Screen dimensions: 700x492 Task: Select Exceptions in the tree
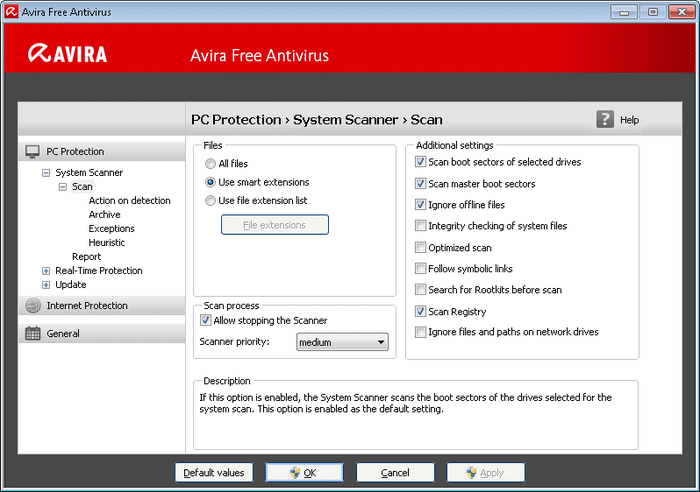[112, 229]
